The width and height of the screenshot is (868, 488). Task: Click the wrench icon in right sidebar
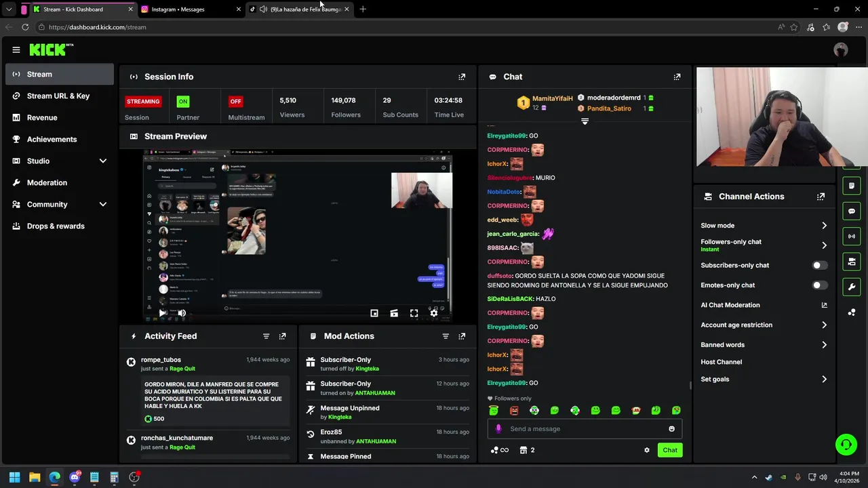(852, 287)
